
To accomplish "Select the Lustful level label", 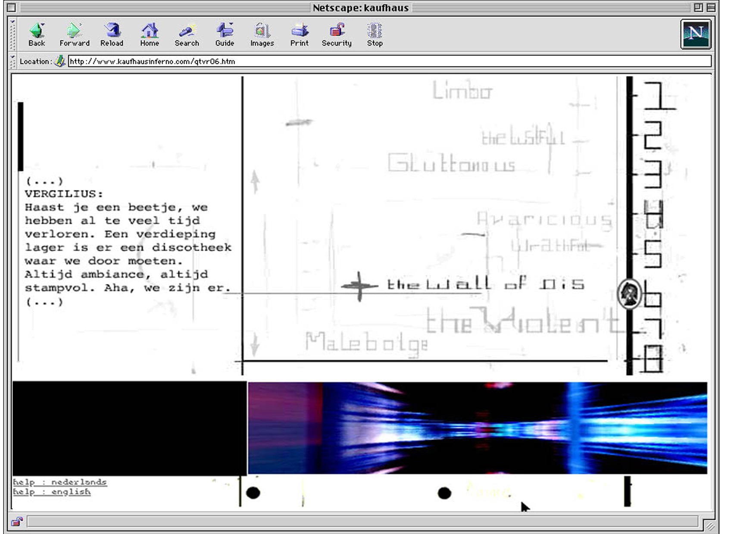I will point(523,137).
